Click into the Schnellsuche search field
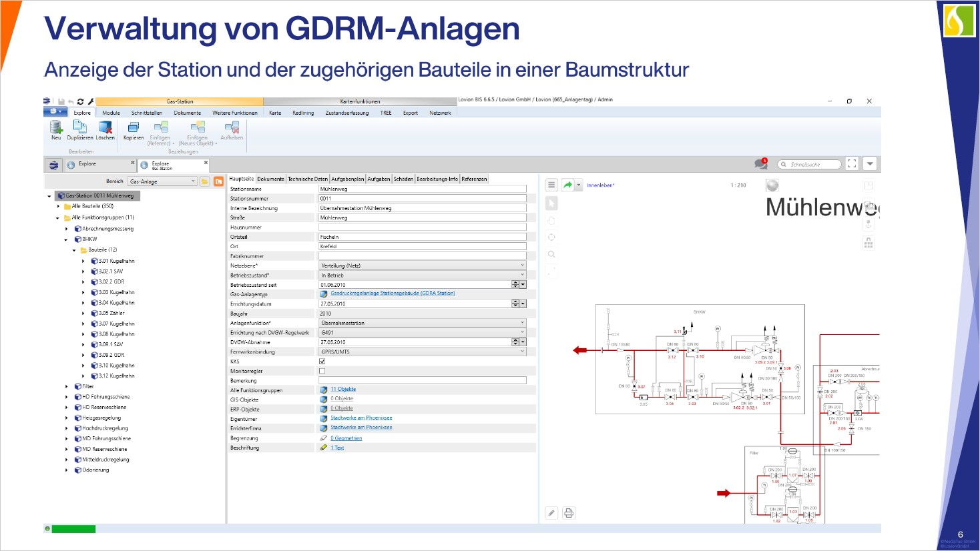980x551 pixels. pyautogui.click(x=812, y=164)
